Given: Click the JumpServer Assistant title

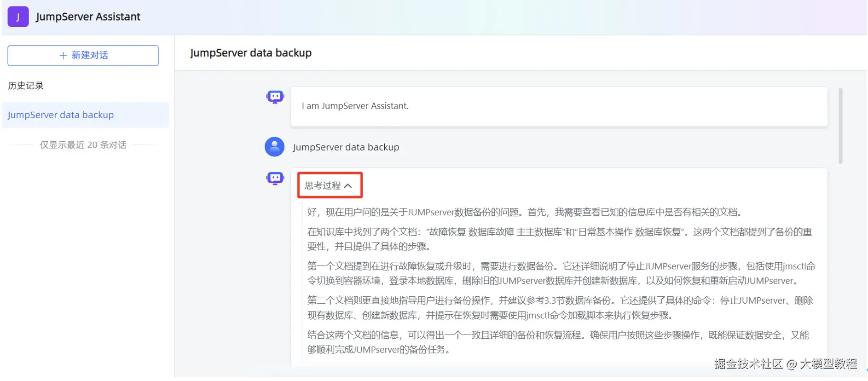Looking at the screenshot, I should pos(88,17).
